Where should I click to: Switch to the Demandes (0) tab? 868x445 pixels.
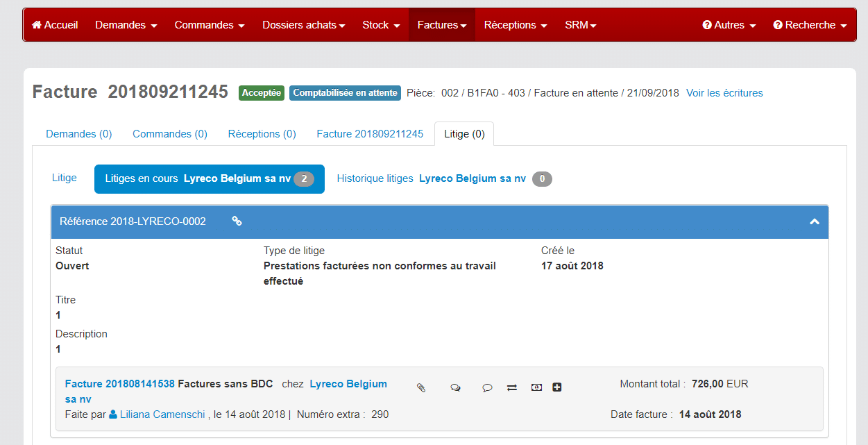pos(79,134)
